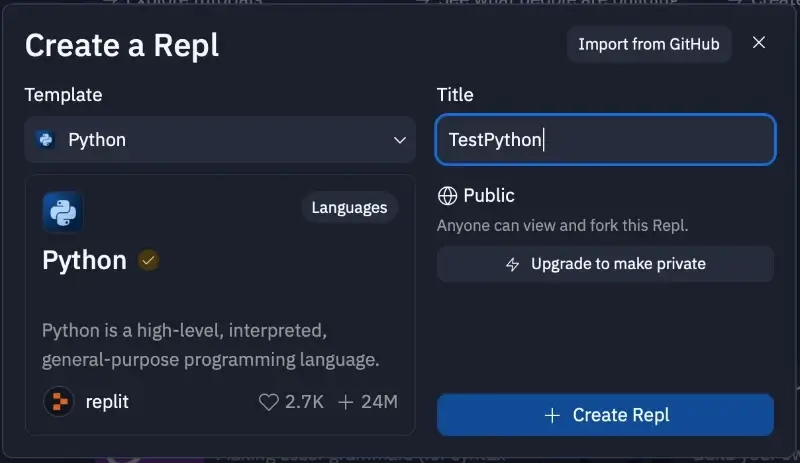Image resolution: width=800 pixels, height=463 pixels.
Task: Click the Create Repl button
Action: tap(606, 415)
